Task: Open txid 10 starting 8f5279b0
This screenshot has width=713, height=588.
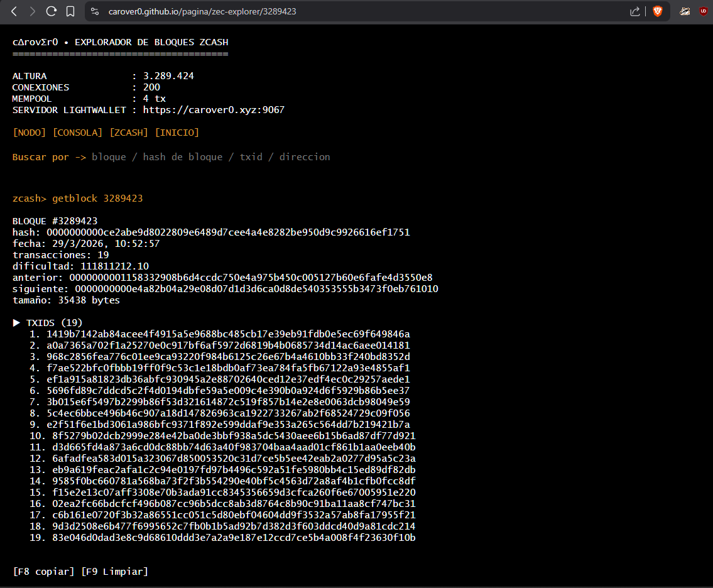Action: point(234,435)
